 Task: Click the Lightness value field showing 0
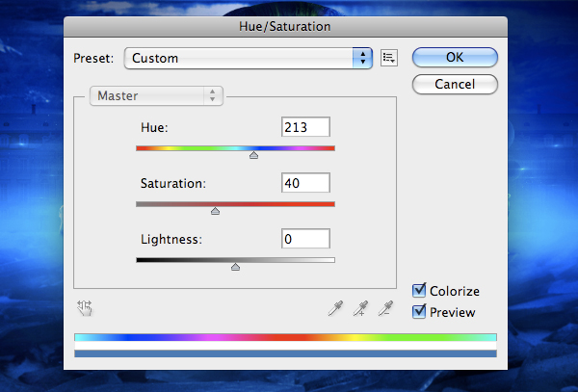tap(305, 239)
